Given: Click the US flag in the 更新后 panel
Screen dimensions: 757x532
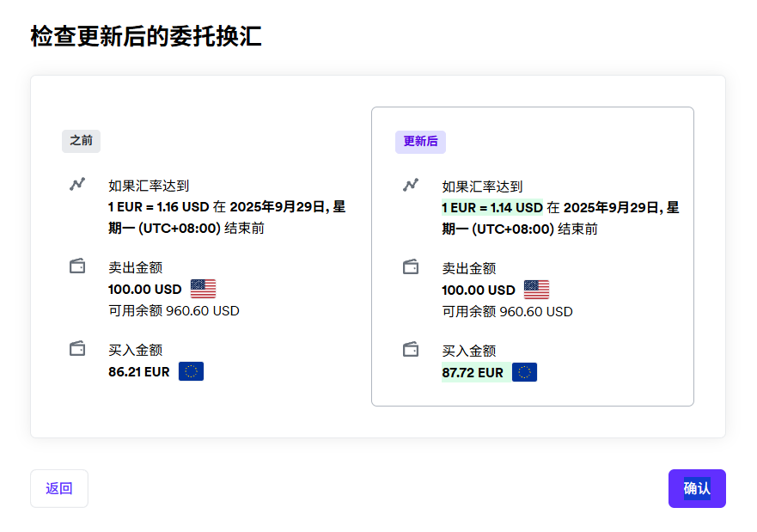Looking at the screenshot, I should [x=537, y=290].
